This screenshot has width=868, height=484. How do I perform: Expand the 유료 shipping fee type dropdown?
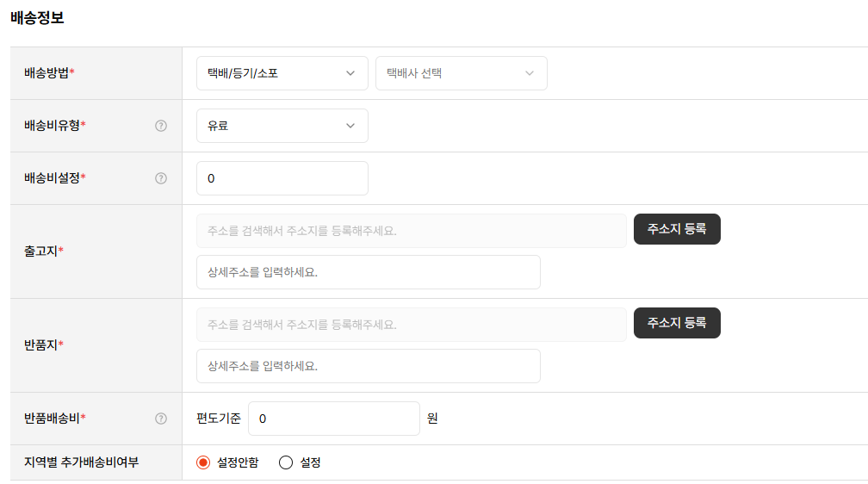[282, 126]
